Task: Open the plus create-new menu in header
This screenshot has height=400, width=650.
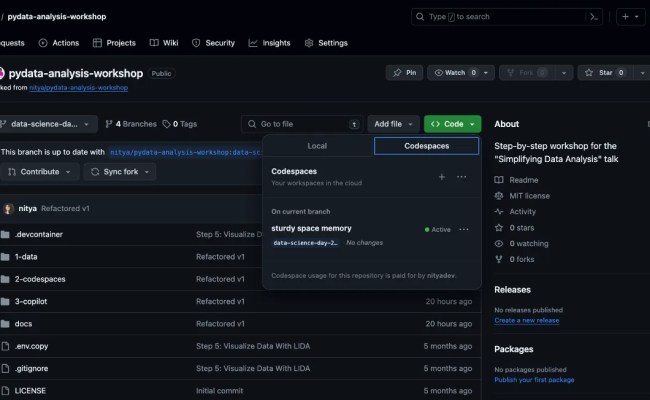Action: tap(630, 17)
